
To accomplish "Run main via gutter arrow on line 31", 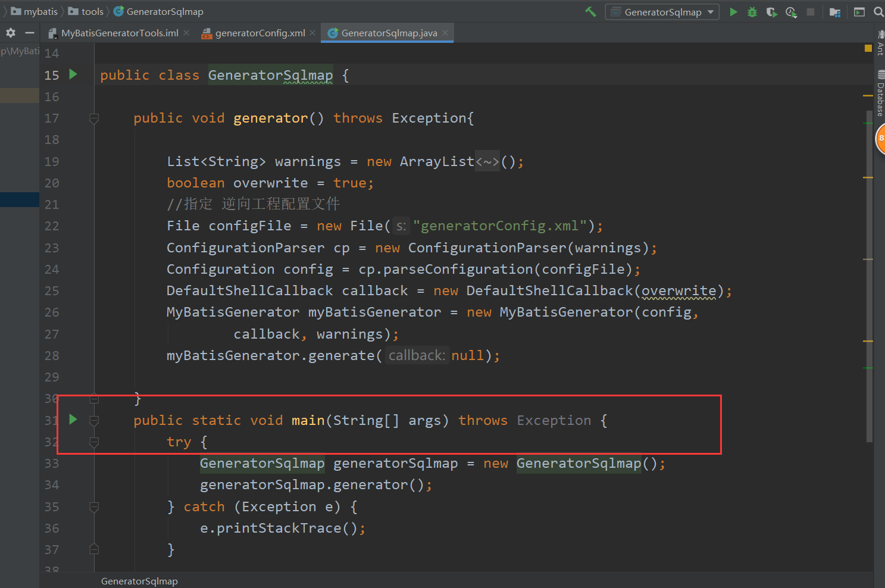I will coord(73,420).
